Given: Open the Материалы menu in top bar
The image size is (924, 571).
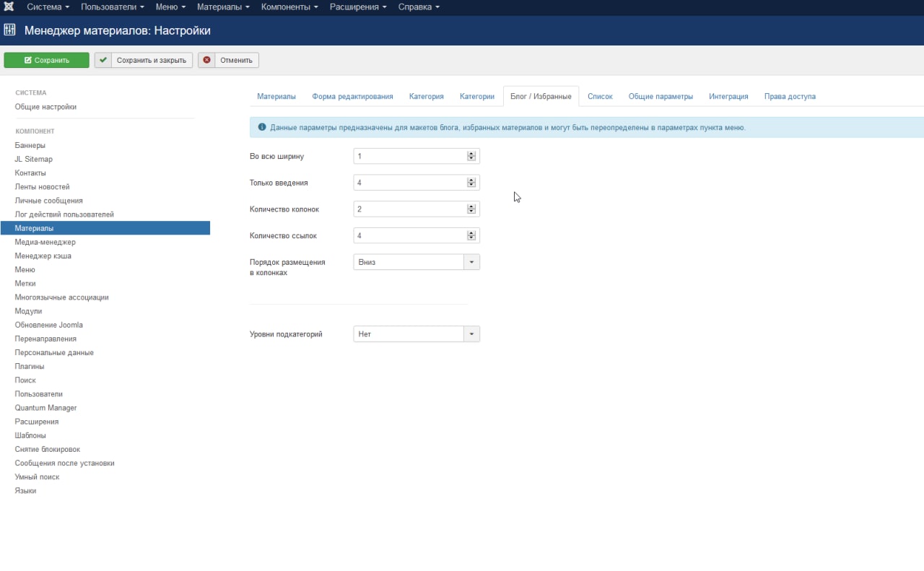Looking at the screenshot, I should [223, 7].
